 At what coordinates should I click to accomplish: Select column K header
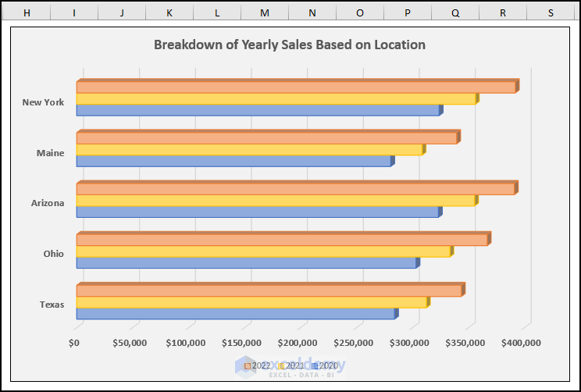[169, 12]
